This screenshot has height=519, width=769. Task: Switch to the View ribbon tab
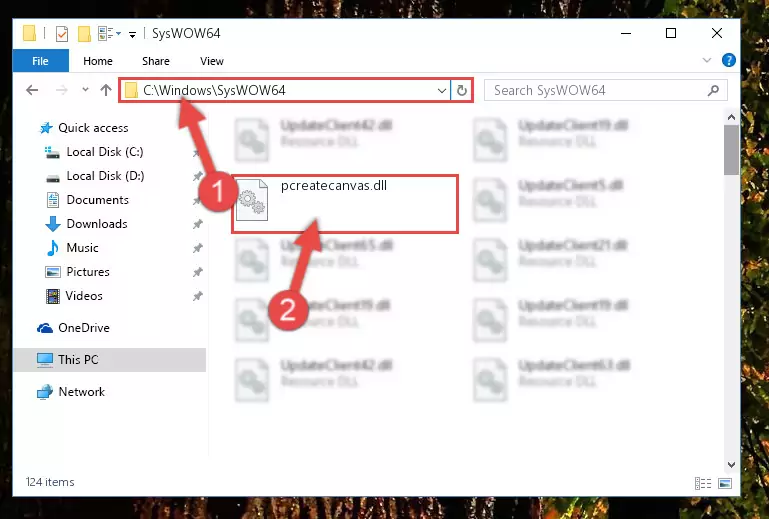point(212,61)
